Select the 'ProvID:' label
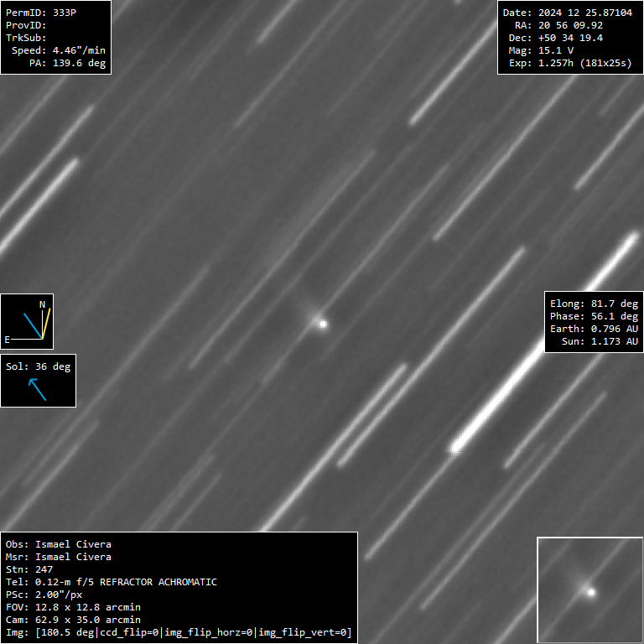This screenshot has height=644, width=644. click(x=26, y=25)
